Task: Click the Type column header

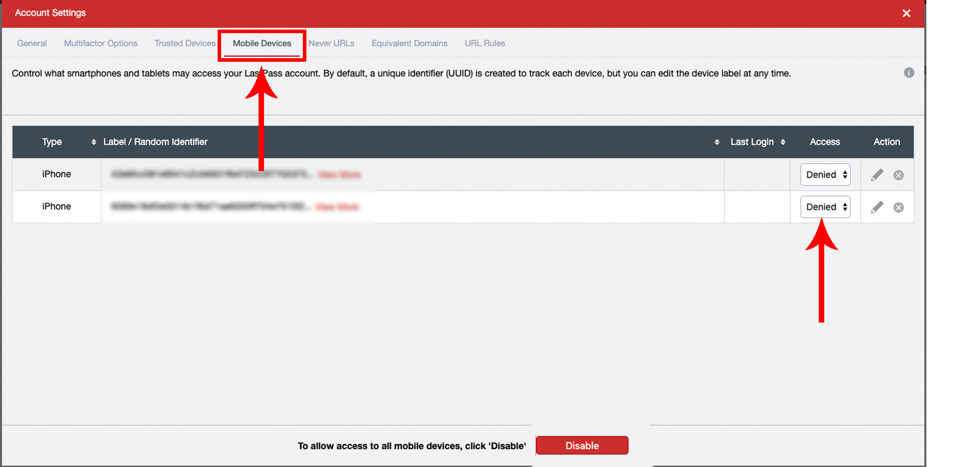Action: (x=52, y=142)
